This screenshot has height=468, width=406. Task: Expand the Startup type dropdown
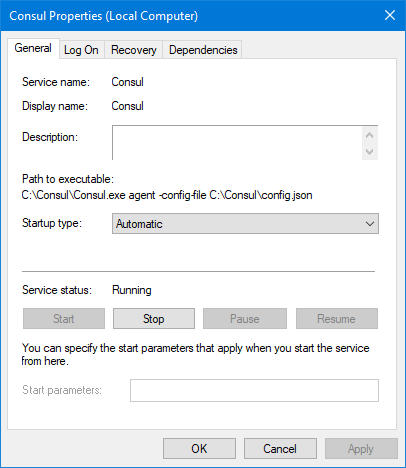tap(245, 224)
